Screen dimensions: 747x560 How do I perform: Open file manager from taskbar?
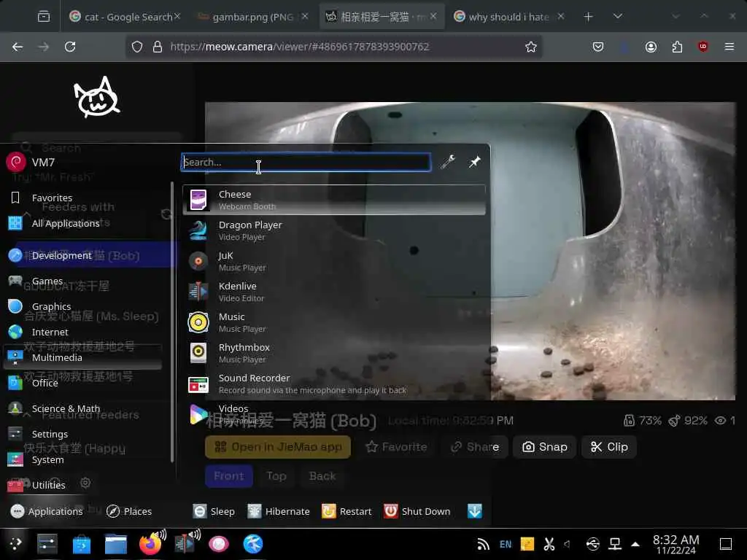pos(116,544)
